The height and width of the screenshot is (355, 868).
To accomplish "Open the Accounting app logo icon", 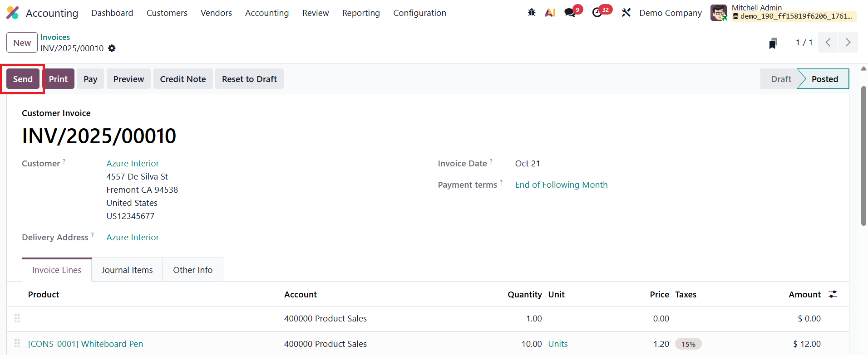I will tap(13, 13).
